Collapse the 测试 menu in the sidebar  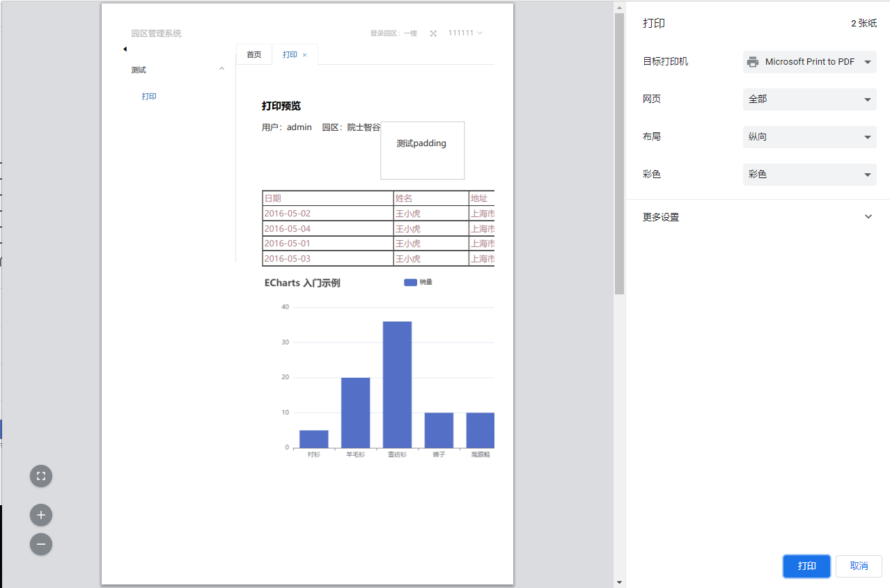(221, 69)
